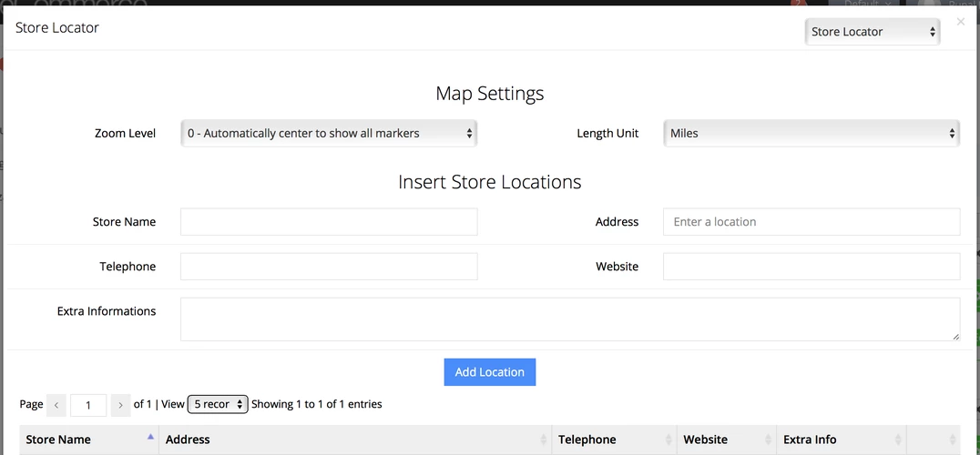This screenshot has height=455, width=980.
Task: Click the page number field
Action: pos(88,405)
